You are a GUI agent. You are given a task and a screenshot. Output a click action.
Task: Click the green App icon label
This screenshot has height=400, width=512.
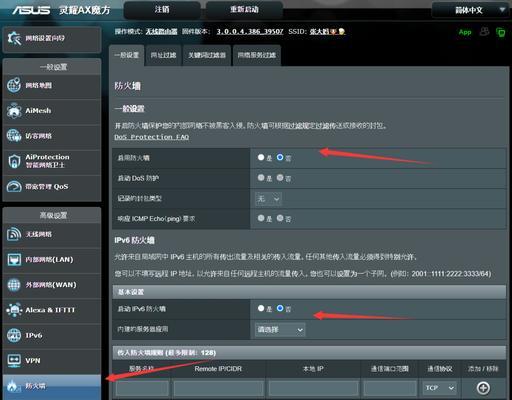pyautogui.click(x=465, y=32)
